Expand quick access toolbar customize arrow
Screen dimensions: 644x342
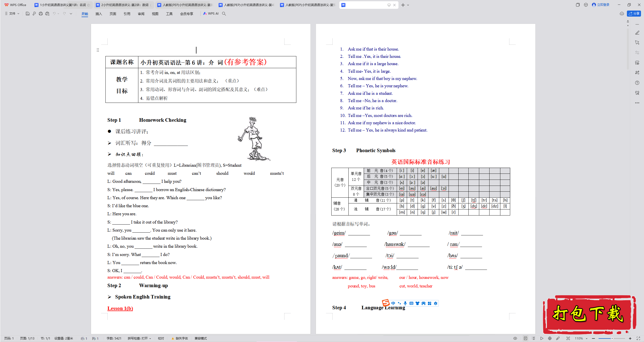click(71, 14)
